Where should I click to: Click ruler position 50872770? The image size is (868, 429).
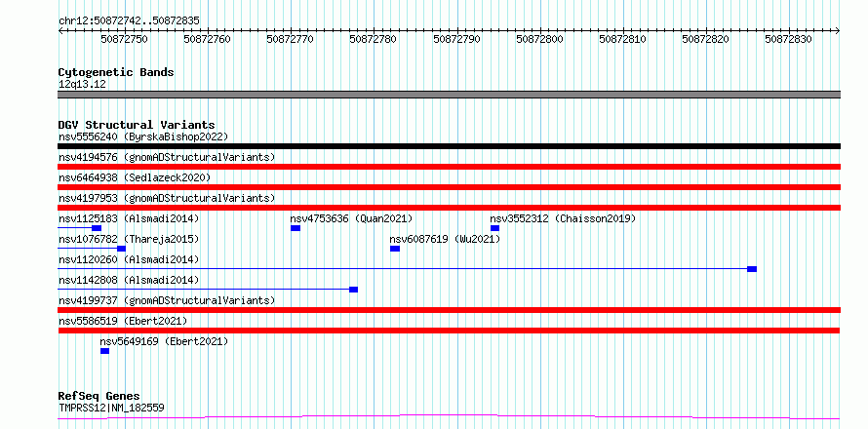[290, 39]
